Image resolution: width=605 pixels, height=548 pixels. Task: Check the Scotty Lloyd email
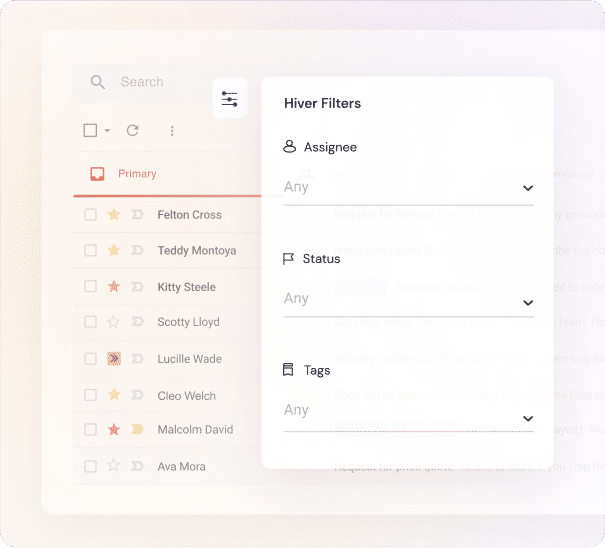[90, 321]
